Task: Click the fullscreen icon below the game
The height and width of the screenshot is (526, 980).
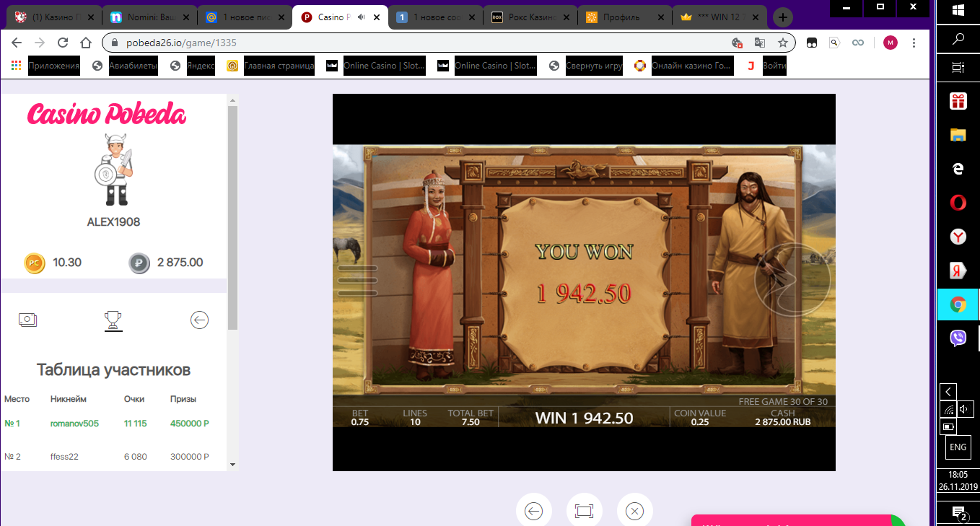Action: 584,509
